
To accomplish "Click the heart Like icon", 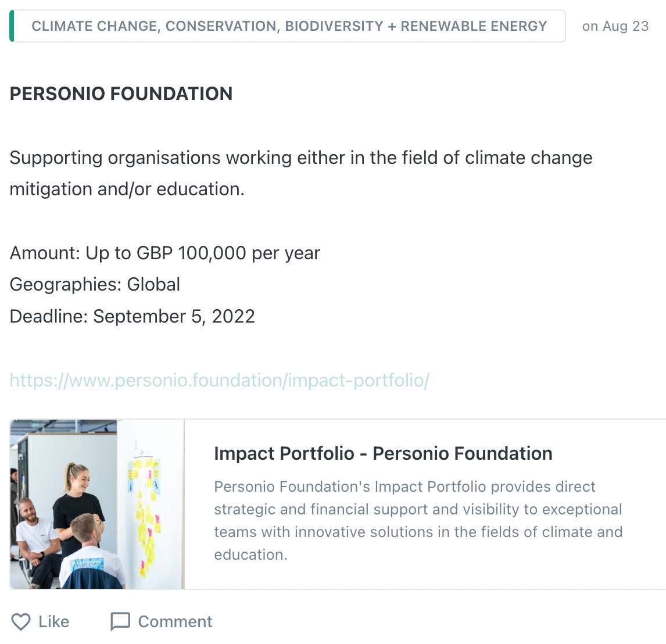I will coord(21,622).
